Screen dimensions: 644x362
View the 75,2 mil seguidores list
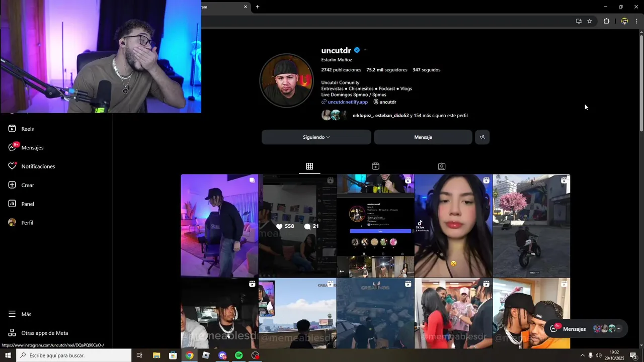(387, 70)
